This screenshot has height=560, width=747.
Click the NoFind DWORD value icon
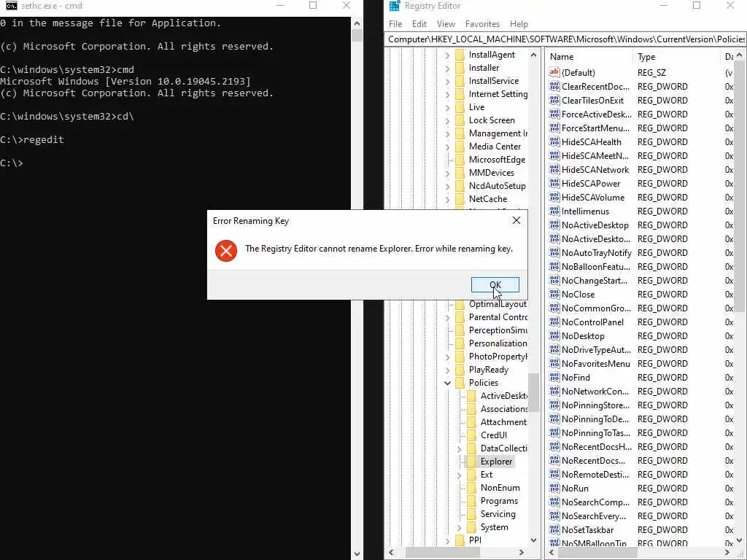click(x=554, y=377)
